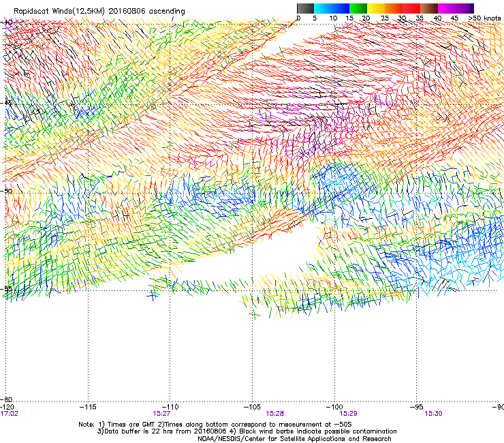Click the '25' legend scale number
The width and height of the screenshot is (504, 443).
click(384, 18)
